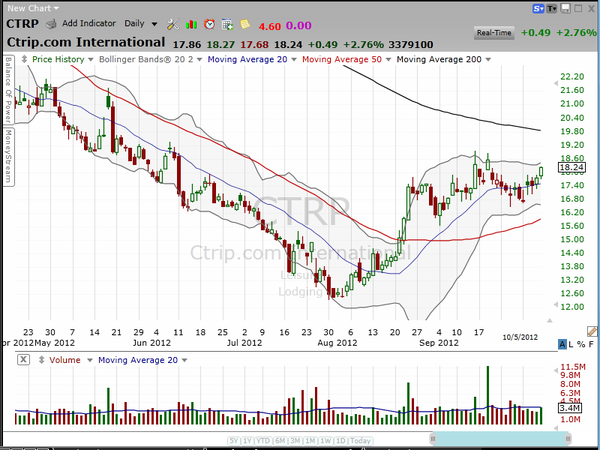Screen dimensions: 600x450
Task: Click the Sep 2012 axis label
Action: pyautogui.click(x=439, y=343)
